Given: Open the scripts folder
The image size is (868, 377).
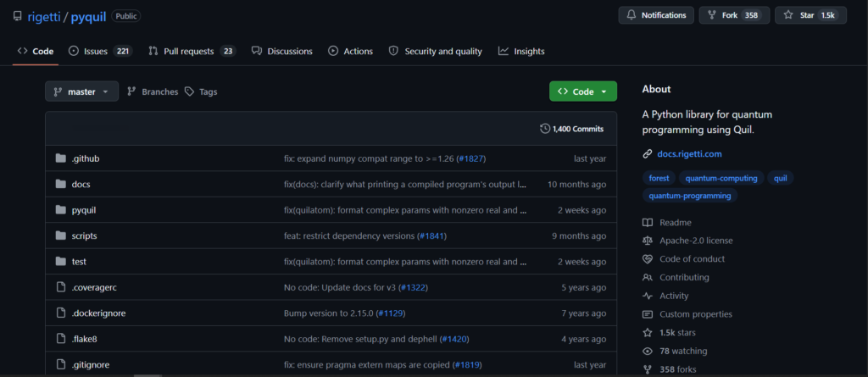Looking at the screenshot, I should [x=84, y=236].
